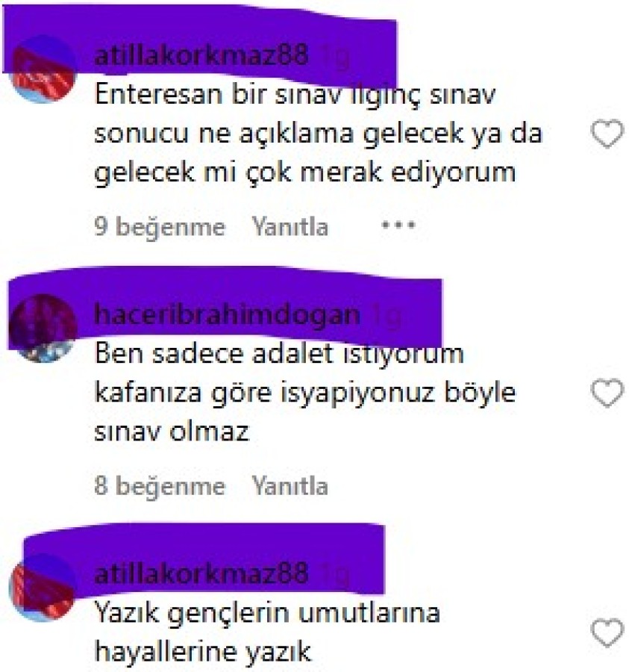The height and width of the screenshot is (672, 629).
Task: Click the 1g timestamp on the bottom comment
Action: point(335,575)
